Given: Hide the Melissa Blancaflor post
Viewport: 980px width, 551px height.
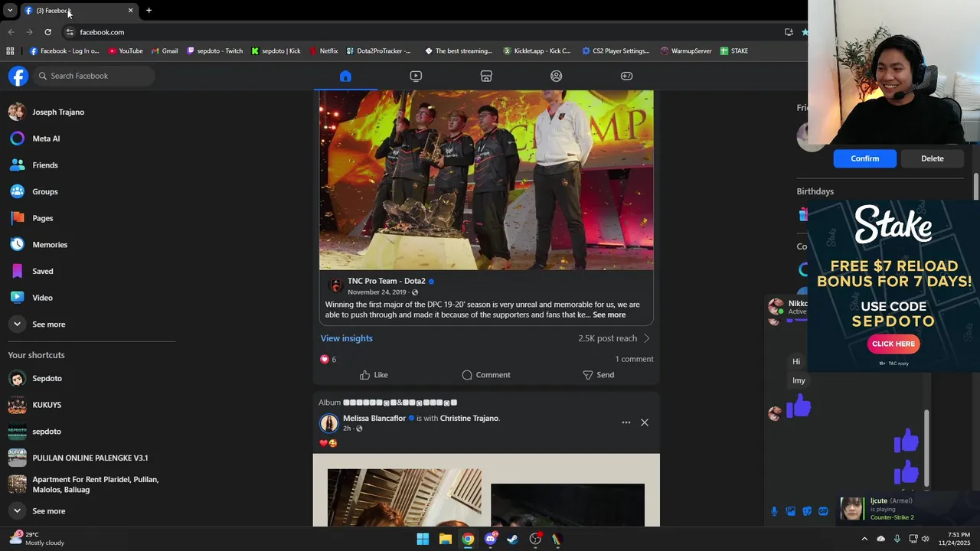Looking at the screenshot, I should [645, 422].
